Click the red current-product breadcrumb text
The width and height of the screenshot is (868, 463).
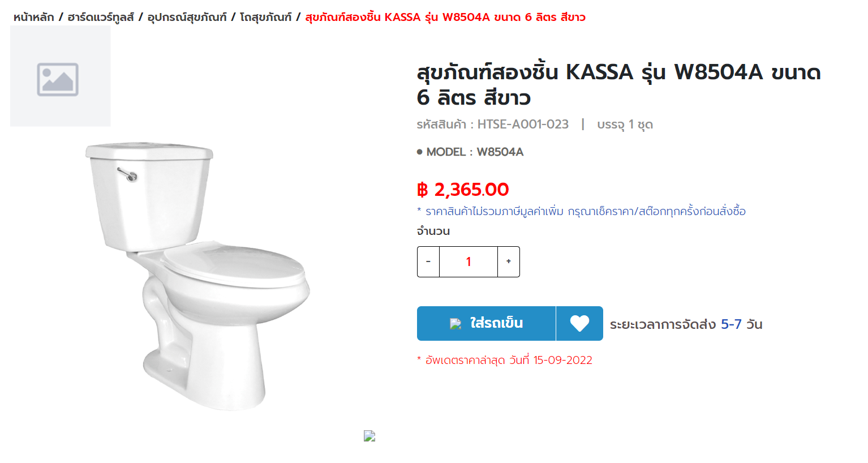445,17
